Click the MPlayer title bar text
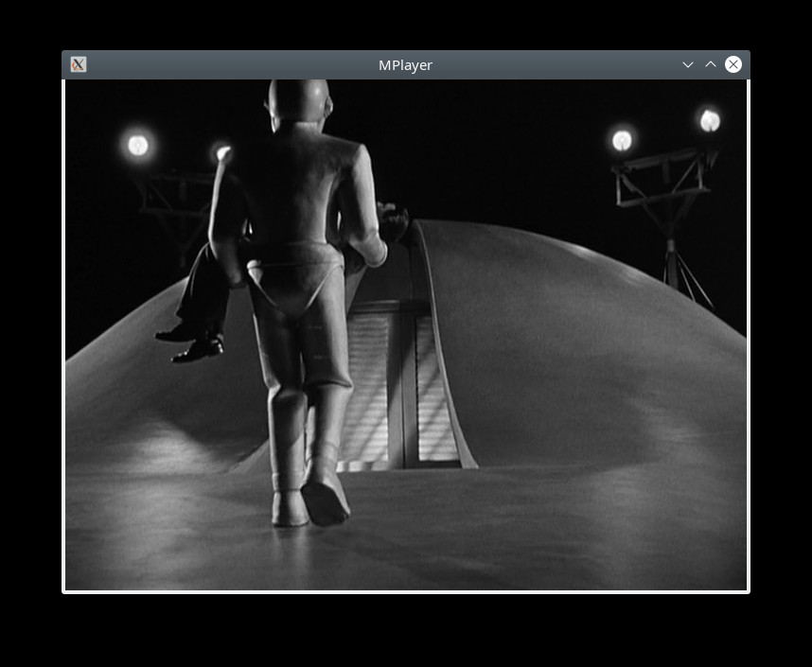812x667 pixels. coord(405,65)
